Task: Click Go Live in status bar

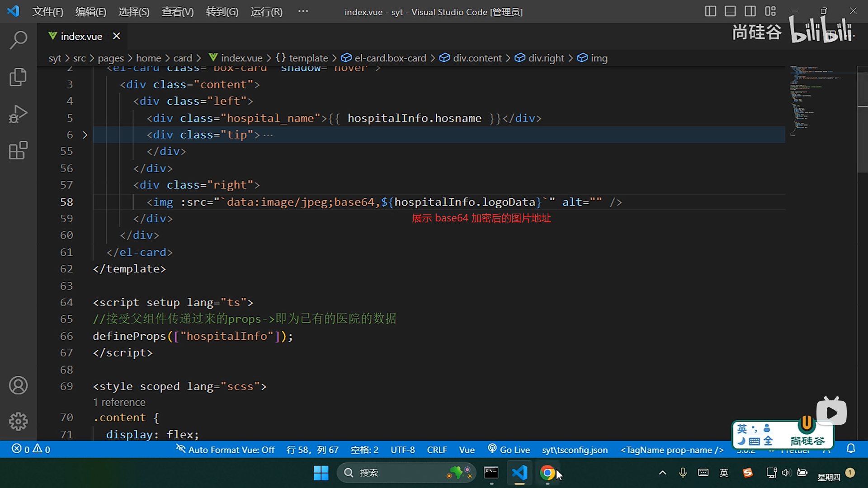Action: click(x=509, y=450)
